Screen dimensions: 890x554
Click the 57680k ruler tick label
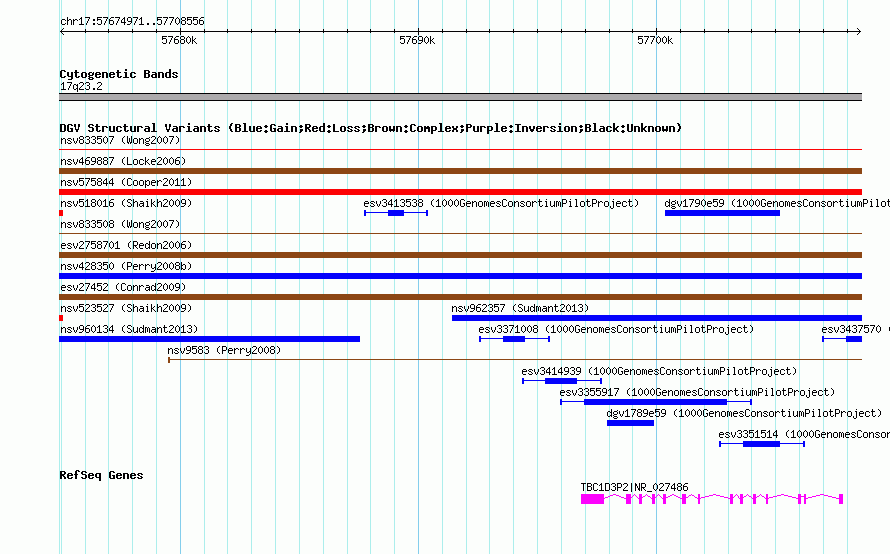coord(179,40)
